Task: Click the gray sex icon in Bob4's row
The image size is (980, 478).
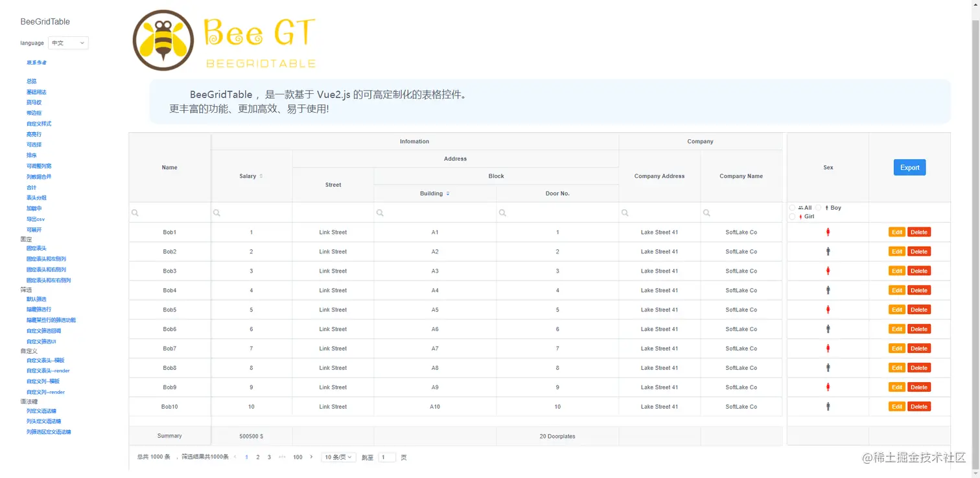Action: coord(828,290)
